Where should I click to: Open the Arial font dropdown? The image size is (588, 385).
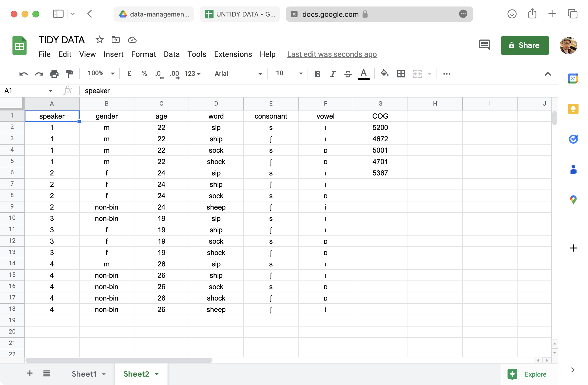click(x=238, y=74)
